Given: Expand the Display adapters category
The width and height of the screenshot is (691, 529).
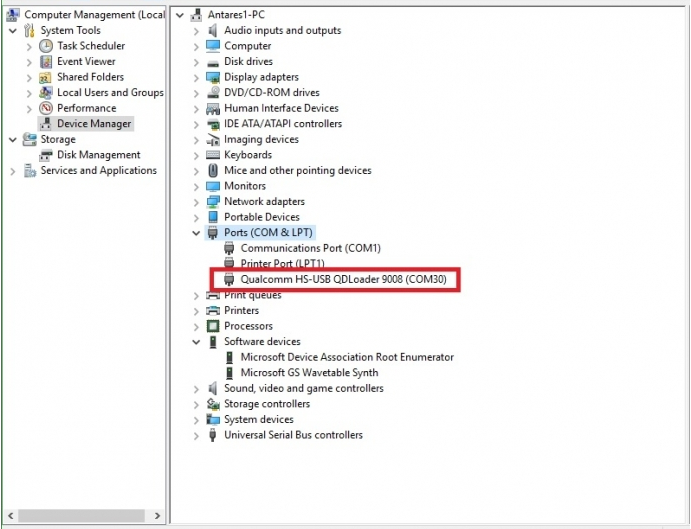Looking at the screenshot, I should pos(196,77).
